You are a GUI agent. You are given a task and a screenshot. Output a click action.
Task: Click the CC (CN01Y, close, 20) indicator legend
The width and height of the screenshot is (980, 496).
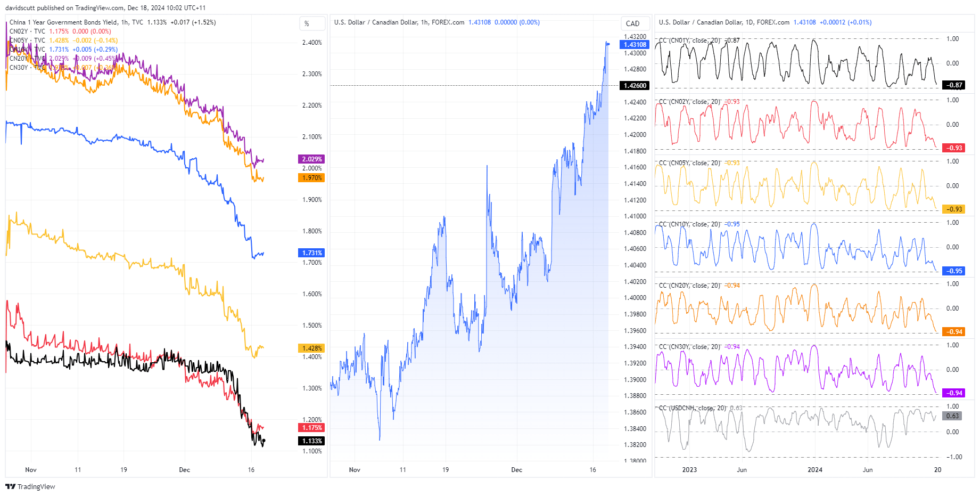click(x=689, y=40)
